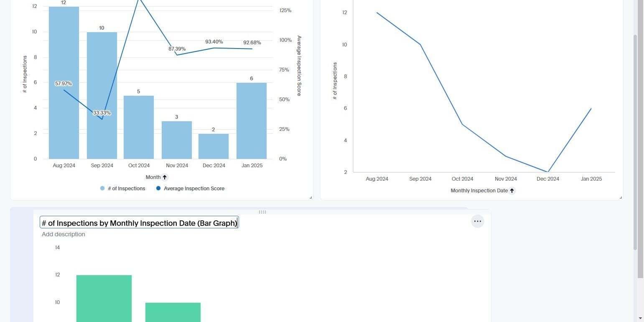
Task: Click the Bar Graph tile title field
Action: coord(139,222)
